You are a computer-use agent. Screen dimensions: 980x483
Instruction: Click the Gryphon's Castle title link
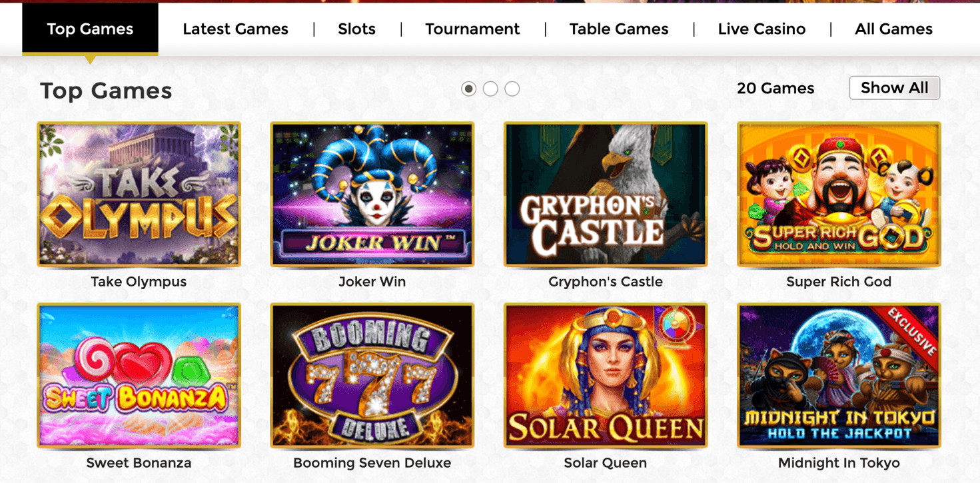605,282
